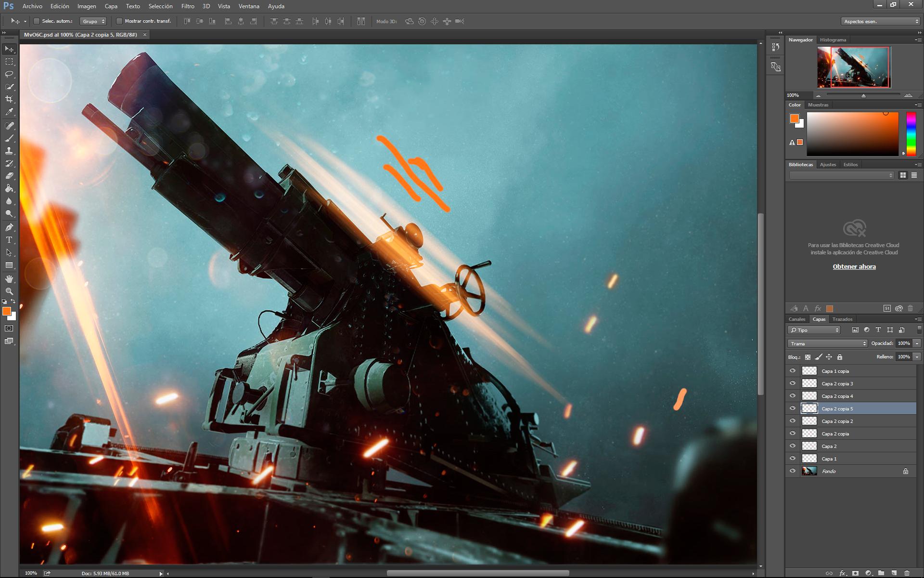
Task: Click the Obtener ahora link
Action: (854, 267)
